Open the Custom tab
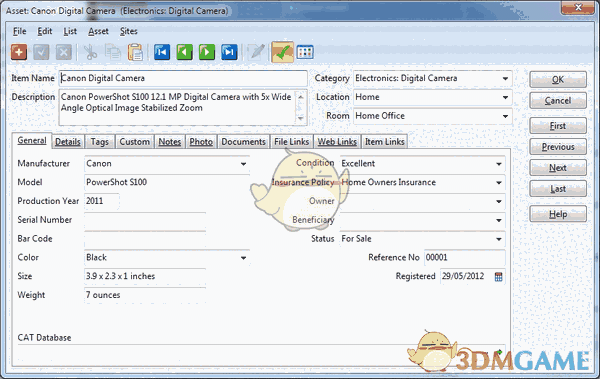The image size is (600, 379). [x=135, y=142]
